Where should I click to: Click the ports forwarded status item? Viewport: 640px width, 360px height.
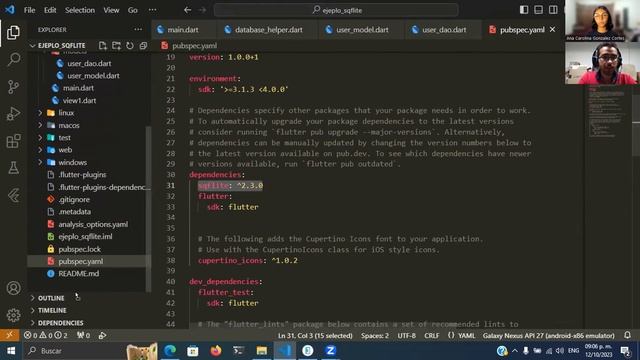(83, 336)
